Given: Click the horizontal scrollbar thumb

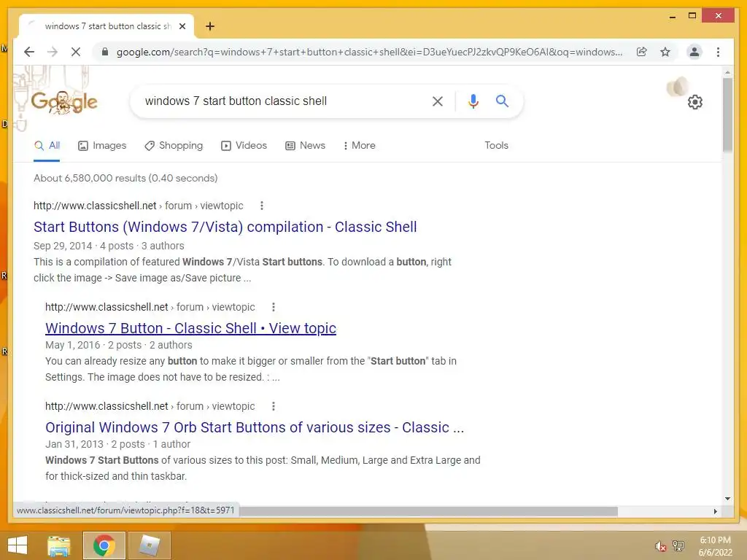Looking at the screenshot, I should click(429, 511).
